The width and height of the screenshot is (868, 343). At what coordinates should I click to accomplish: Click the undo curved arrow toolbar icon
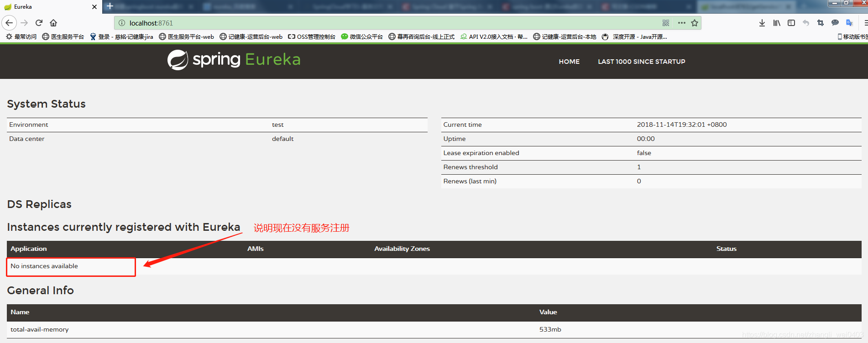(806, 23)
